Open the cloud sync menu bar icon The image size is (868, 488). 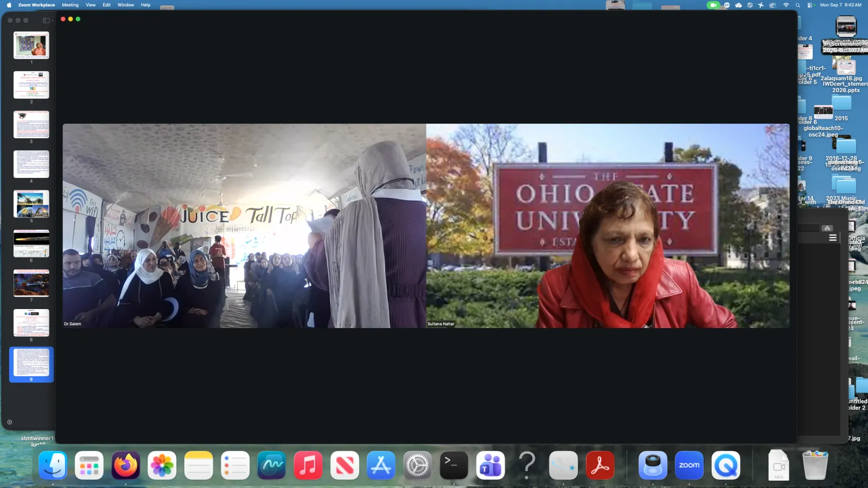[738, 5]
